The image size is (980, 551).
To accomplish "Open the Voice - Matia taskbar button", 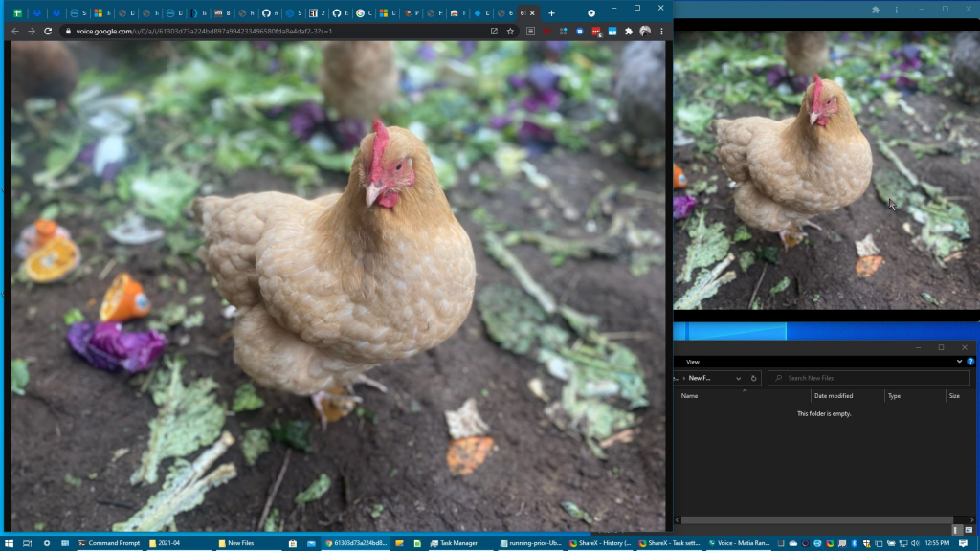I will point(739,543).
